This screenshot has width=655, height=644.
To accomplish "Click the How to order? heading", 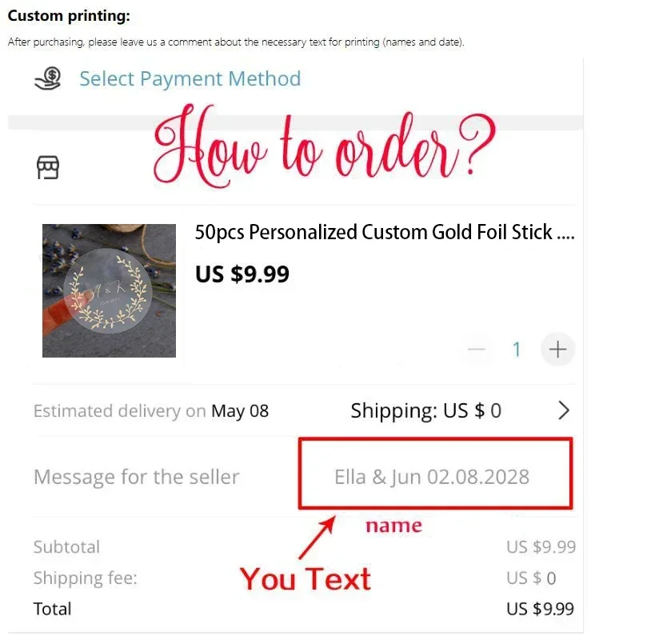I will click(x=325, y=146).
